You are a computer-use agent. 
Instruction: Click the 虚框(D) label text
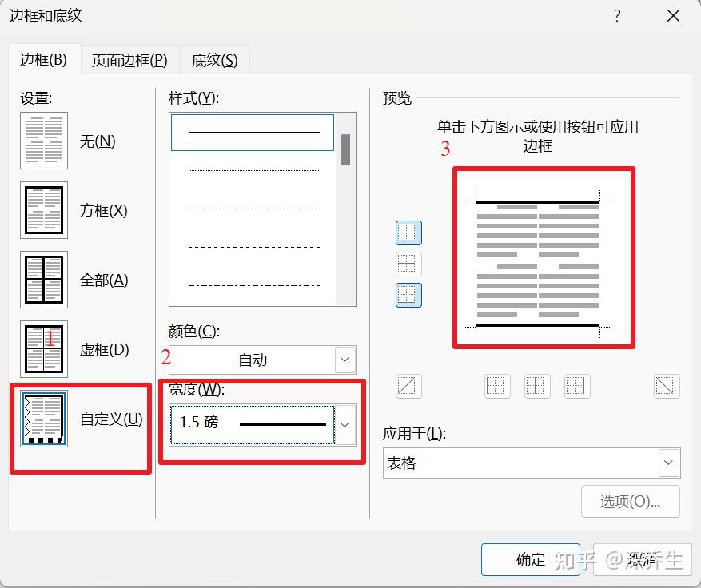(104, 349)
